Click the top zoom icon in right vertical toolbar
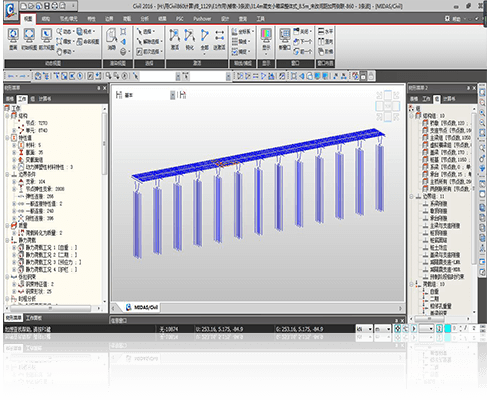Screen dimensions: 490x400 click(482, 92)
